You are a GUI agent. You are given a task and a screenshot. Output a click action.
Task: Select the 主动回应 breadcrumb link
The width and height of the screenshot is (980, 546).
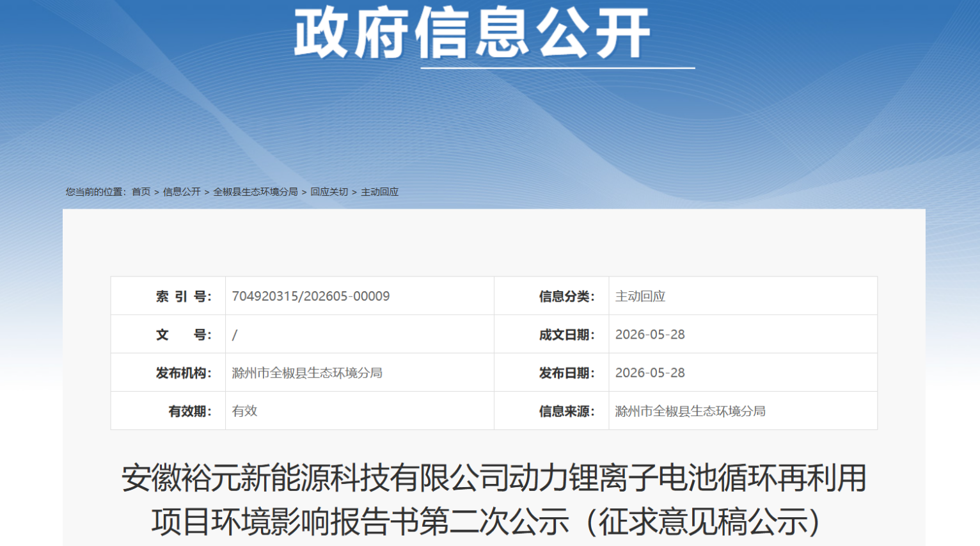[379, 192]
